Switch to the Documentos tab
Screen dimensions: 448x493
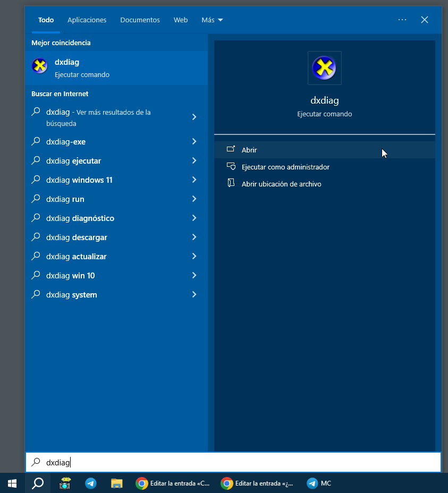pyautogui.click(x=140, y=20)
